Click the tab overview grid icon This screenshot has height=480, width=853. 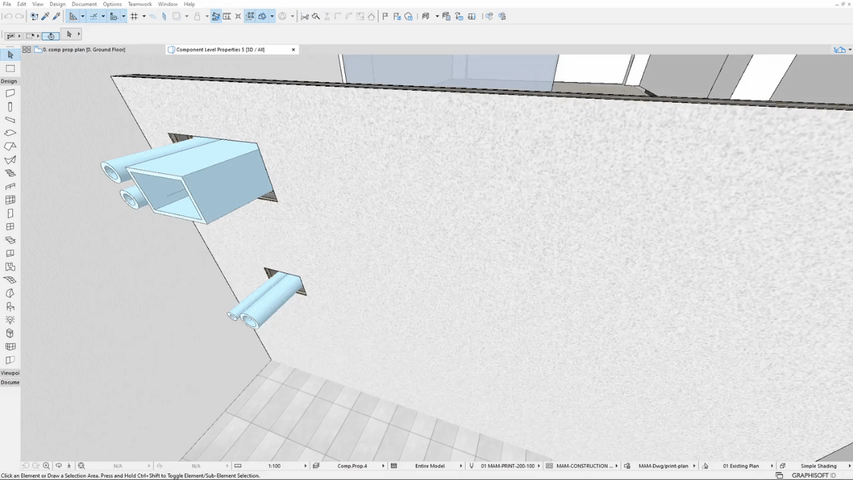point(27,50)
